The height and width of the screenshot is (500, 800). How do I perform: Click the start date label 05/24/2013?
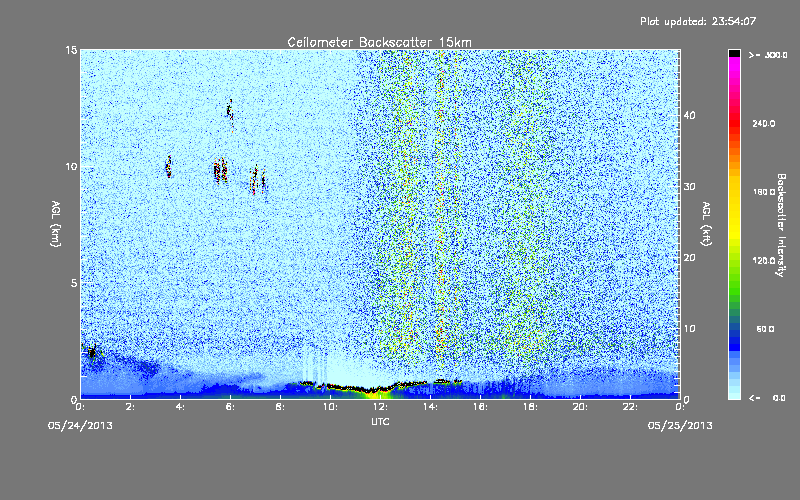pos(80,426)
